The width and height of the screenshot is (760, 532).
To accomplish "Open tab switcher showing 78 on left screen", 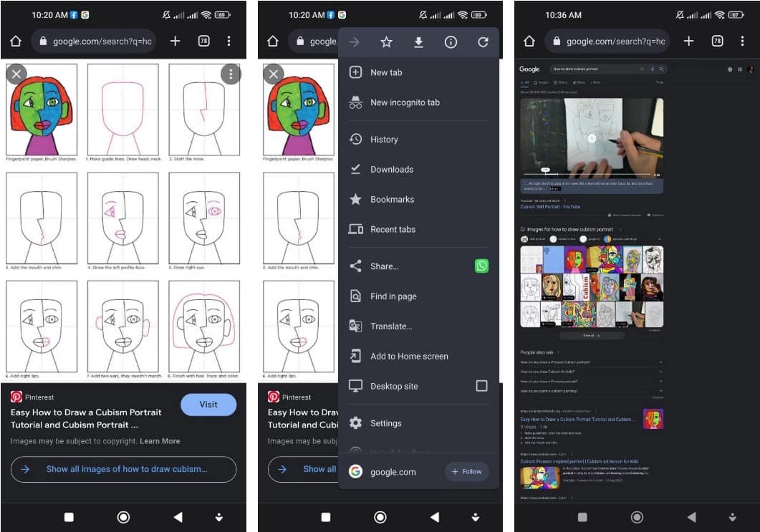I will pos(204,42).
